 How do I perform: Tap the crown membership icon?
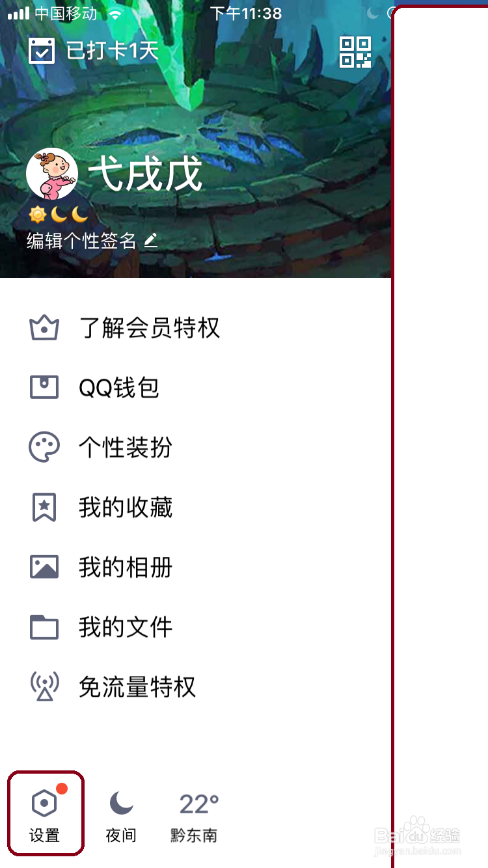coord(44,328)
